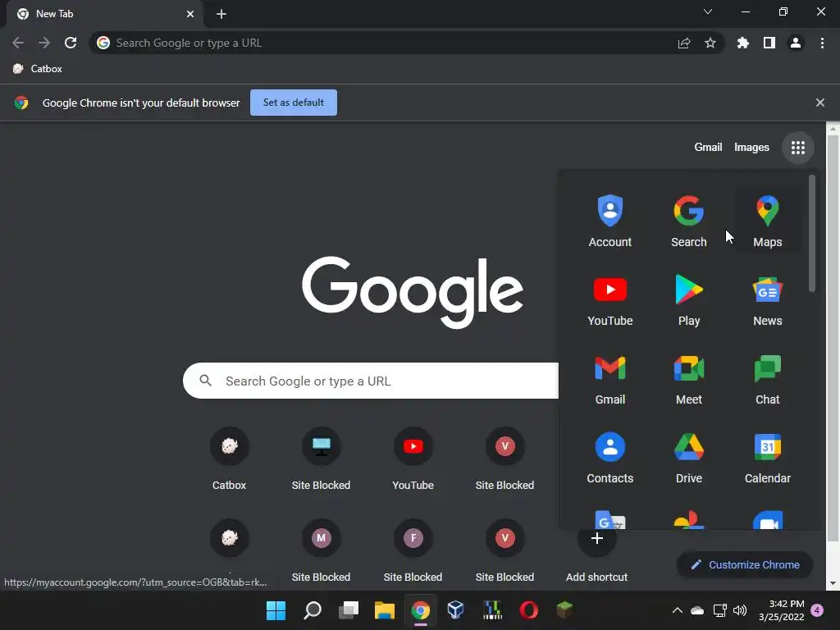
Task: Open Chrome's three-dot menu
Action: 822,43
